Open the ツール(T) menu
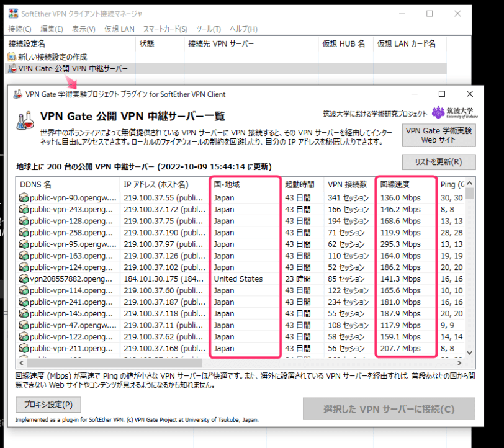The image size is (504, 448). (x=209, y=29)
